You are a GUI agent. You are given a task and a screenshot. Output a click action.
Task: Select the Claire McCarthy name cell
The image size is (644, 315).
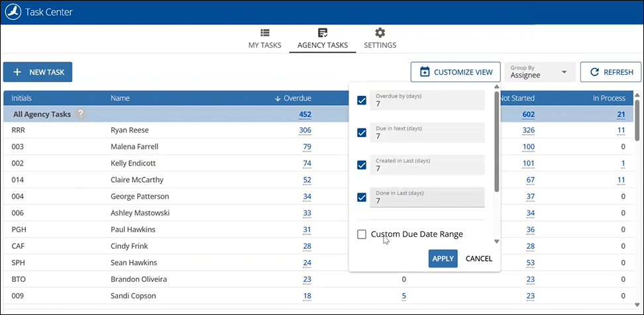[136, 179]
